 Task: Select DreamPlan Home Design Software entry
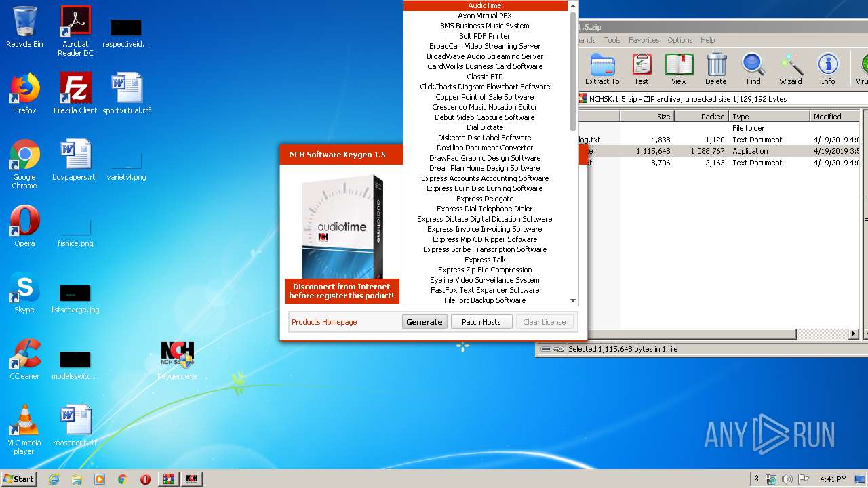[485, 168]
